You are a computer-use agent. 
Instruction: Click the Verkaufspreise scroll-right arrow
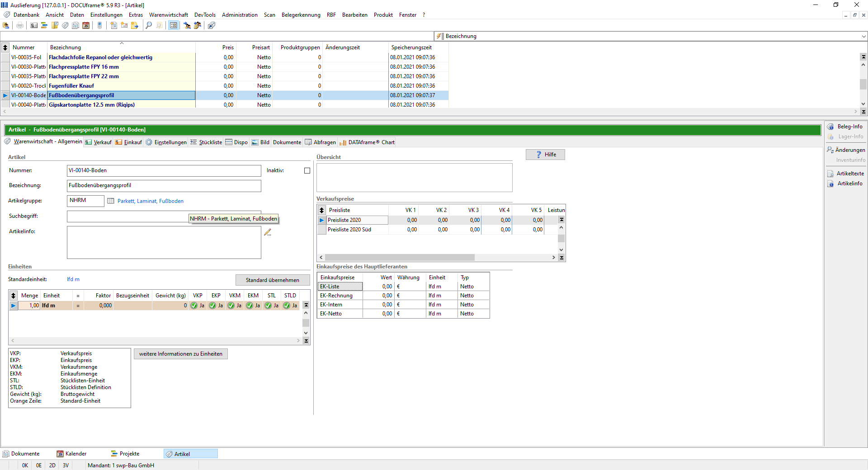click(553, 258)
